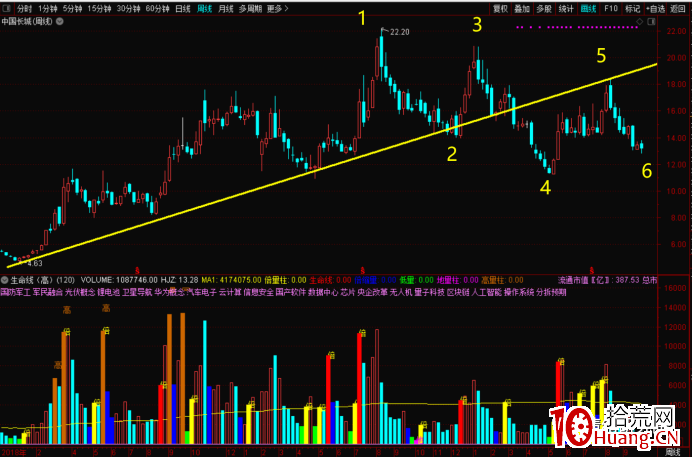Switch to 周线 weekly chart
The image size is (692, 457).
click(x=204, y=8)
